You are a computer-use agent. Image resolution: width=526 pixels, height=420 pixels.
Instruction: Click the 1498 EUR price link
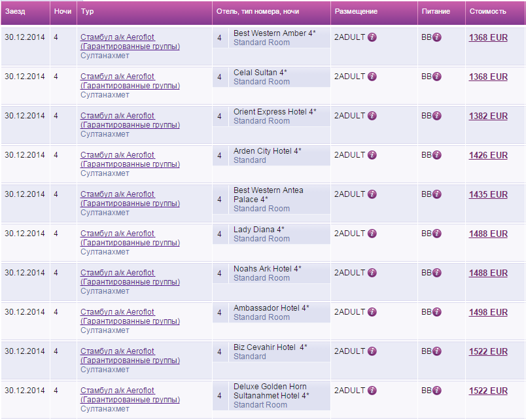click(488, 313)
